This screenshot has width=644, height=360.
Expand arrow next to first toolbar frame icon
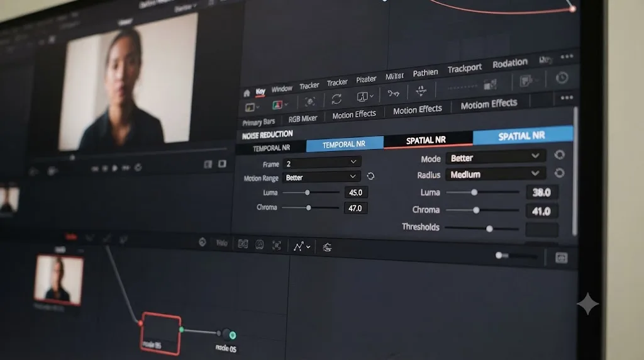pyautogui.click(x=257, y=107)
